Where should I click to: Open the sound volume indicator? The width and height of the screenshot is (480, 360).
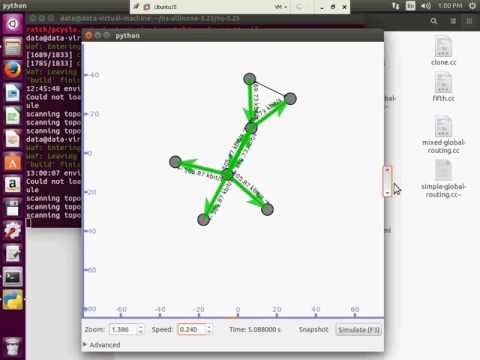pyautogui.click(x=425, y=6)
